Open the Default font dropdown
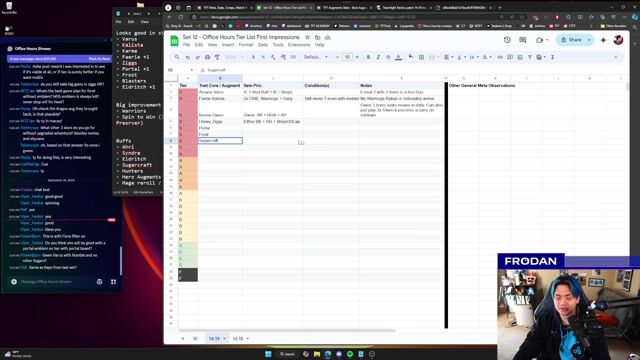640x360 pixels. [316, 57]
